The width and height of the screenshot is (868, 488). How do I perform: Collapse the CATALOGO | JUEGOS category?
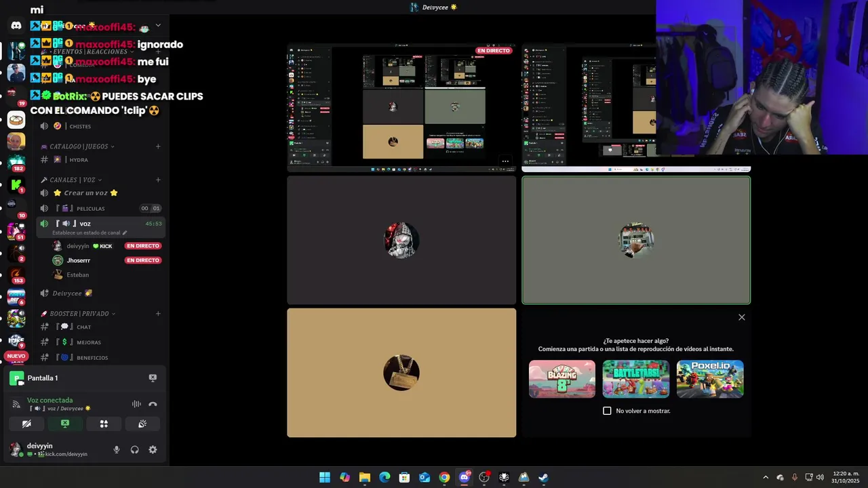78,146
